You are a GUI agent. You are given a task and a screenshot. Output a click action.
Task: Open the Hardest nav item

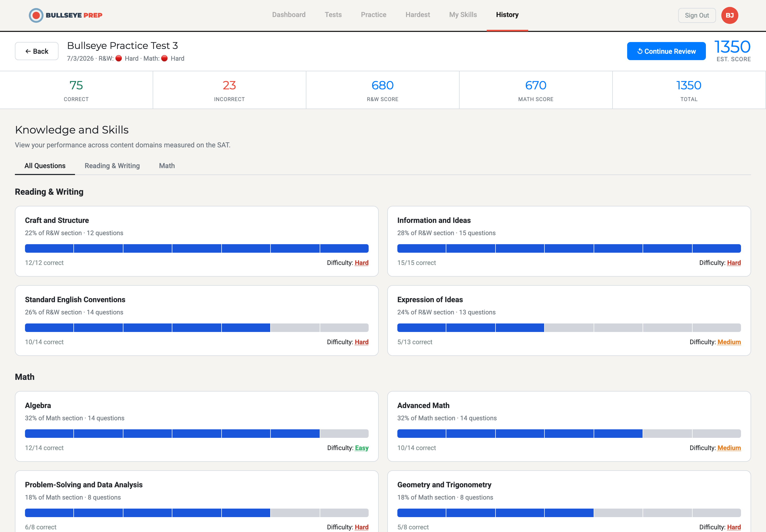pos(418,15)
